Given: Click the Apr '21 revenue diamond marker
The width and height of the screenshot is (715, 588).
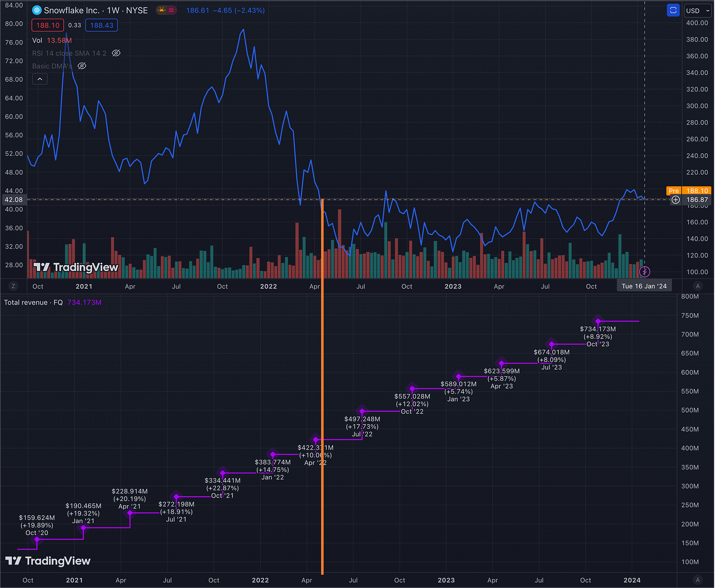Looking at the screenshot, I should [x=130, y=513].
